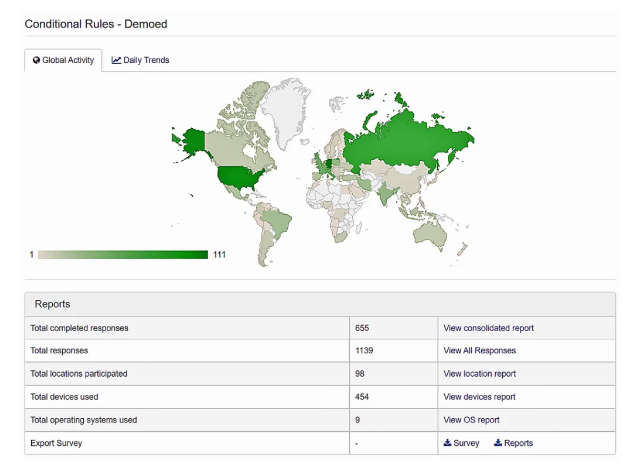Click the scale minimum value 1
The height and width of the screenshot is (468, 631).
coord(31,255)
